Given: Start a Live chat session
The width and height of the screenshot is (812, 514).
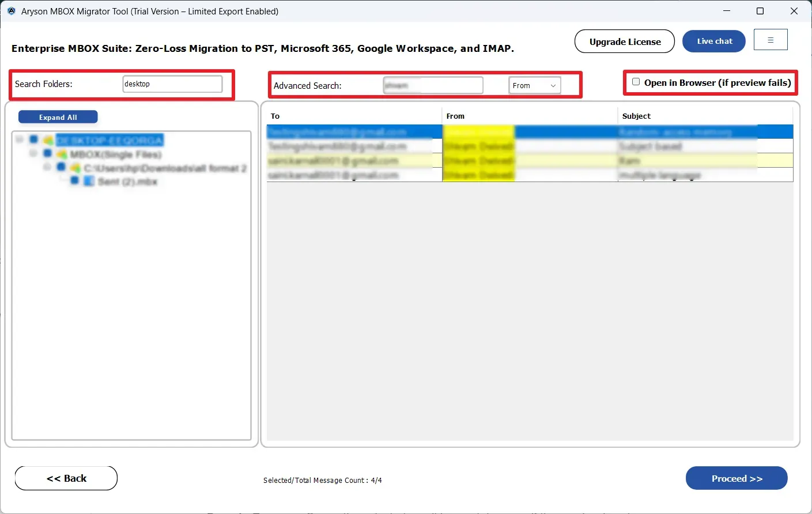Looking at the screenshot, I should click(x=714, y=41).
